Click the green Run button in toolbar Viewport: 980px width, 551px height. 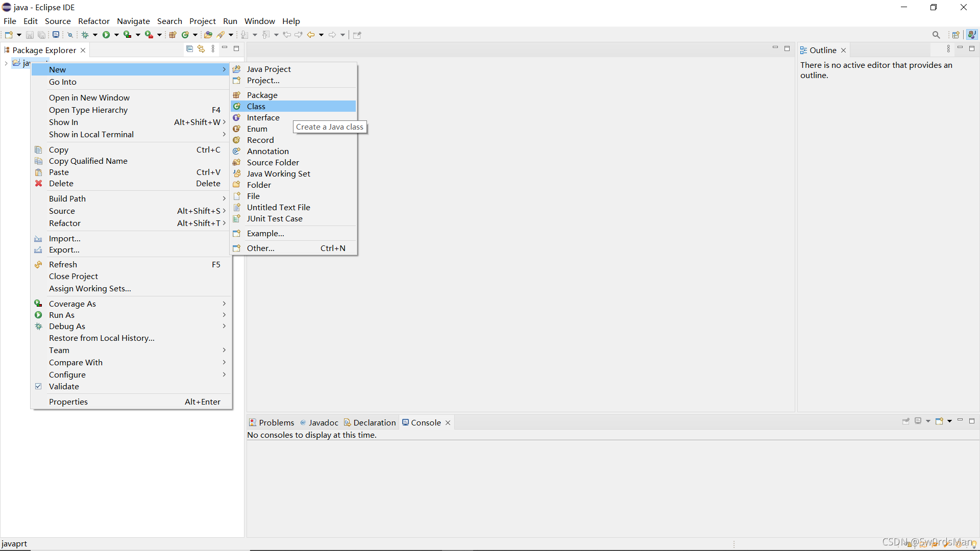[x=106, y=35]
